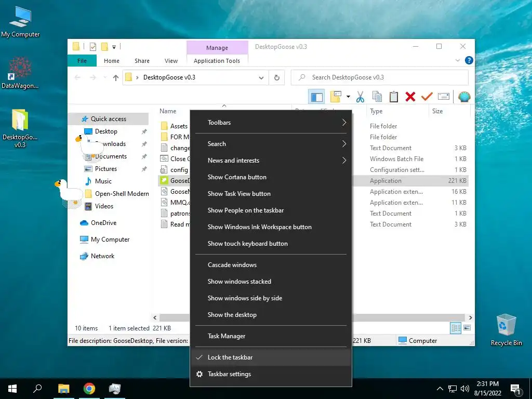Image resolution: width=532 pixels, height=399 pixels.
Task: Click the scissors Cut icon
Action: pyautogui.click(x=360, y=97)
